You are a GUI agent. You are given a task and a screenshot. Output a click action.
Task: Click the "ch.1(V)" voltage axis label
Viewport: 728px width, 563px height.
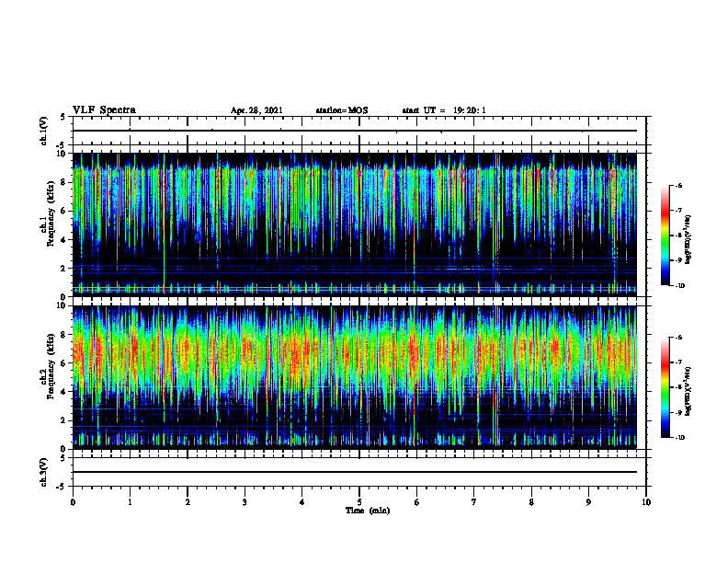(43, 131)
